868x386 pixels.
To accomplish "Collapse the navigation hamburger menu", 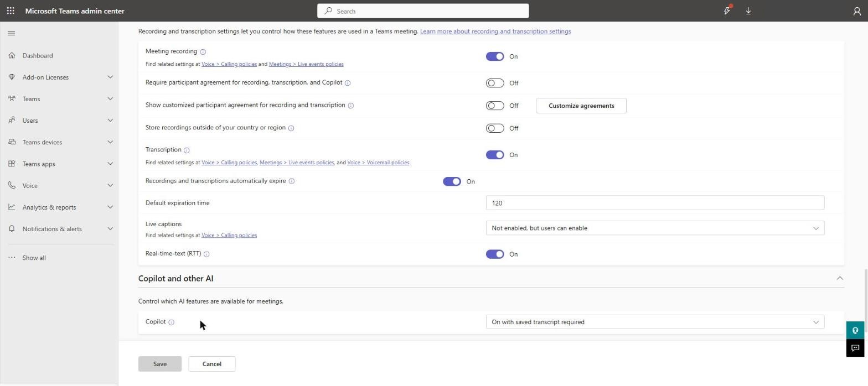I will [11, 33].
